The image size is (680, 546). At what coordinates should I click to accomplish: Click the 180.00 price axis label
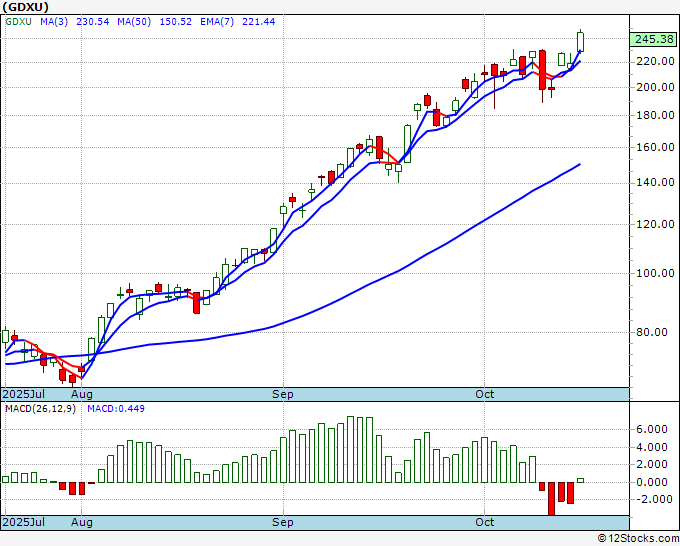655,115
